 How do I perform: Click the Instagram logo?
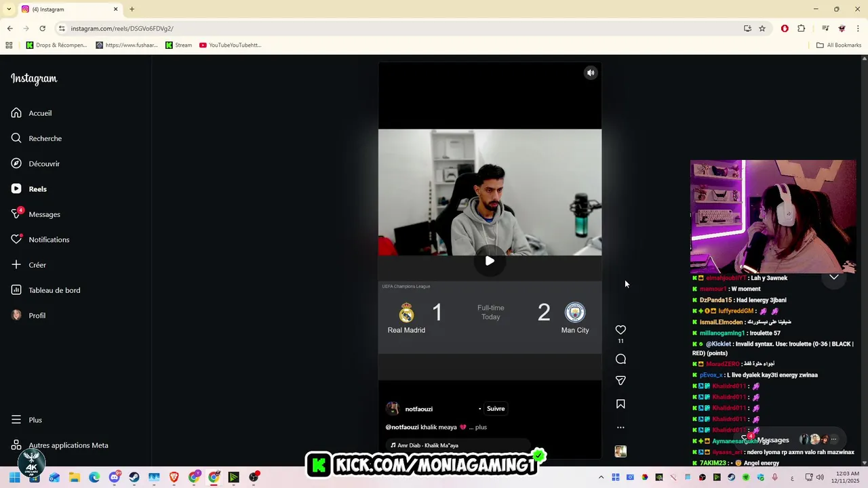pos(34,79)
